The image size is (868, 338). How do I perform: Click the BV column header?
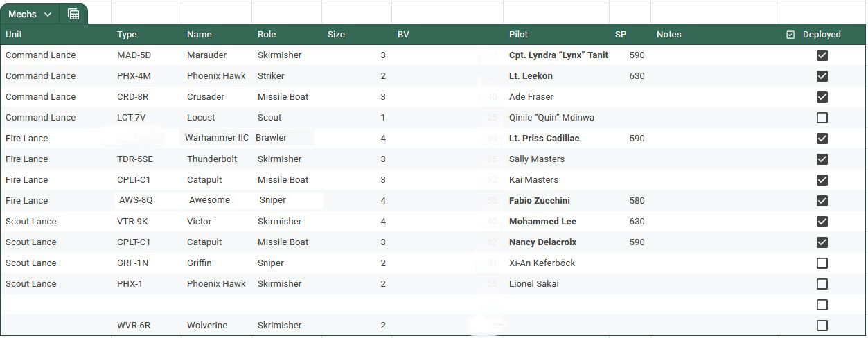[403, 35]
